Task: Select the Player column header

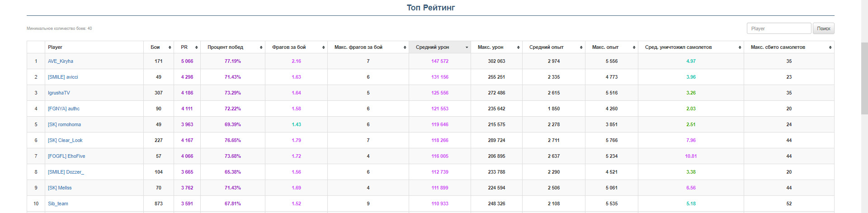Action: point(55,47)
